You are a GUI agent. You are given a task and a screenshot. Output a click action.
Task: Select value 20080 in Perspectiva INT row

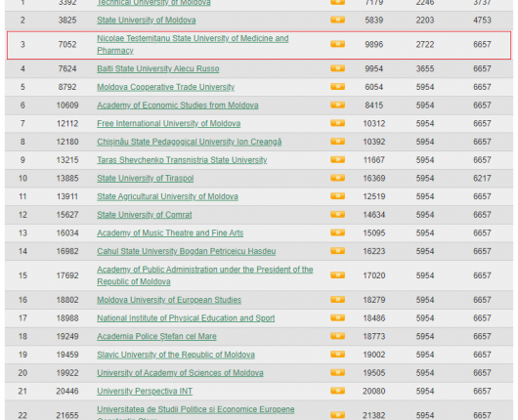pyautogui.click(x=374, y=392)
